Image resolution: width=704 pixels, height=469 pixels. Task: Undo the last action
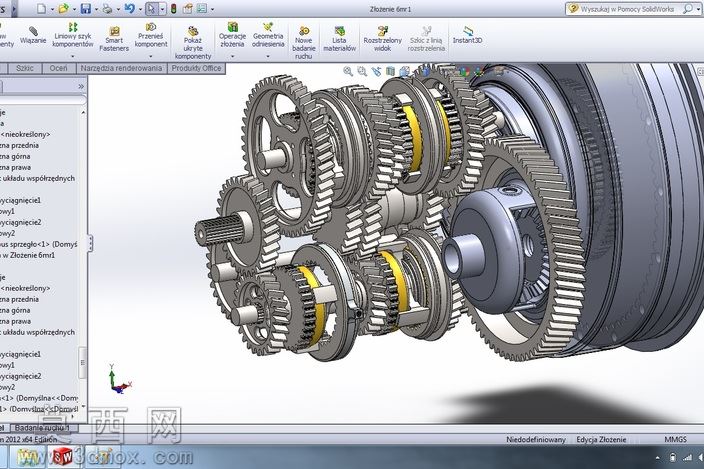pyautogui.click(x=129, y=9)
